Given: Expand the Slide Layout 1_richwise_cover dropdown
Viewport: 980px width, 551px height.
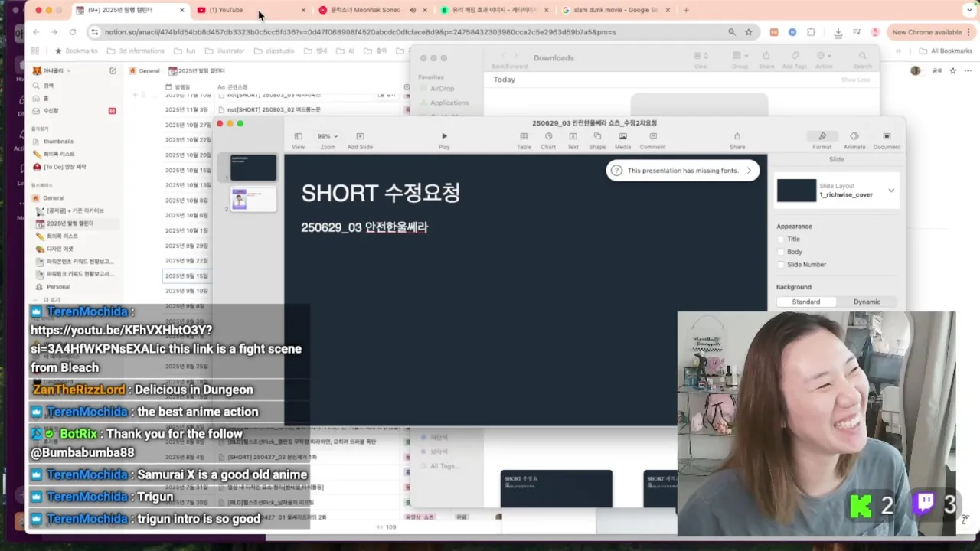Looking at the screenshot, I should pos(891,191).
